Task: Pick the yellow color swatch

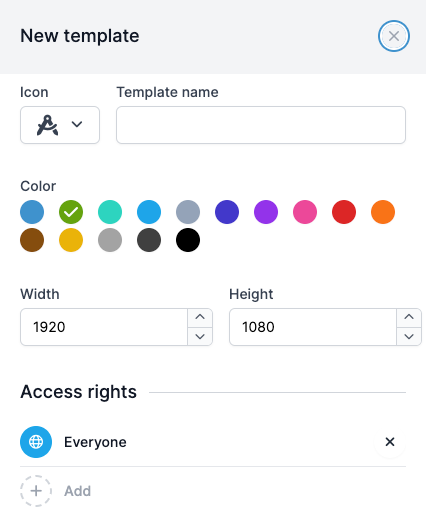Action: (71, 240)
